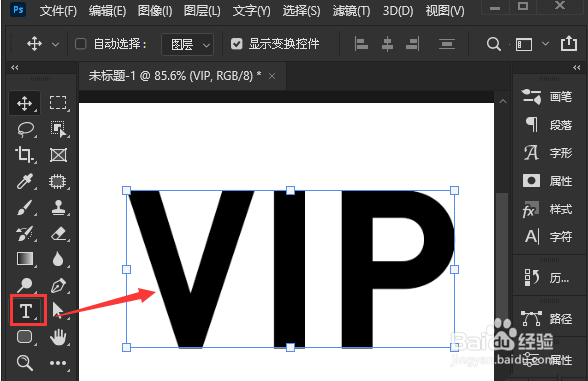Select the Rounded Rectangle shape tool
The image size is (588, 381).
(25, 336)
